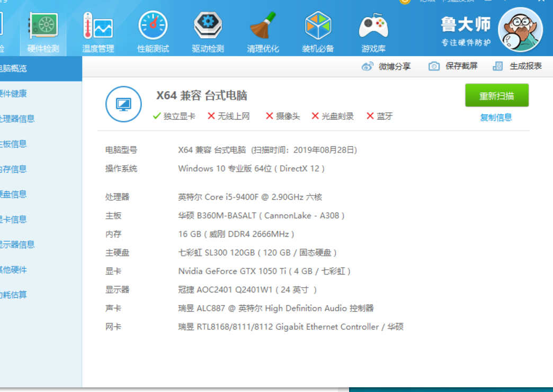Share the overview via 微博分享
Image resolution: width=553 pixels, height=392 pixels.
pos(386,66)
